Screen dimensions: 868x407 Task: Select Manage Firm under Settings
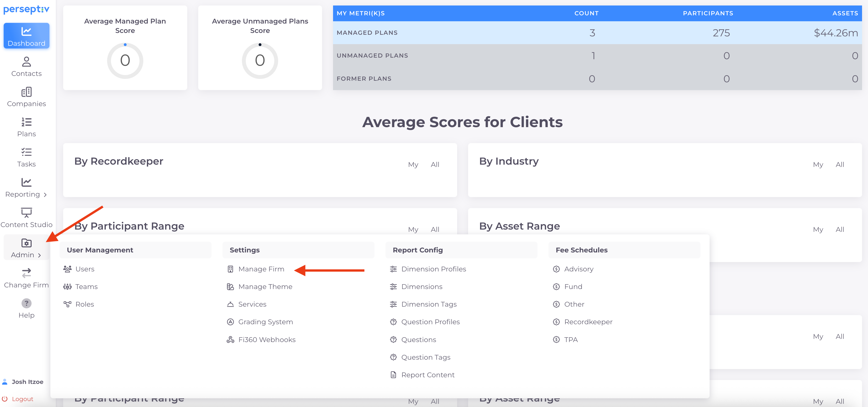click(261, 269)
